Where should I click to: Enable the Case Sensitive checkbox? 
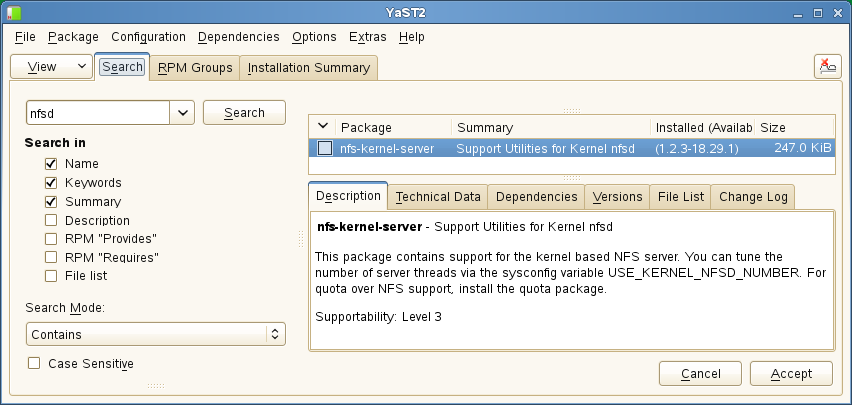point(34,364)
